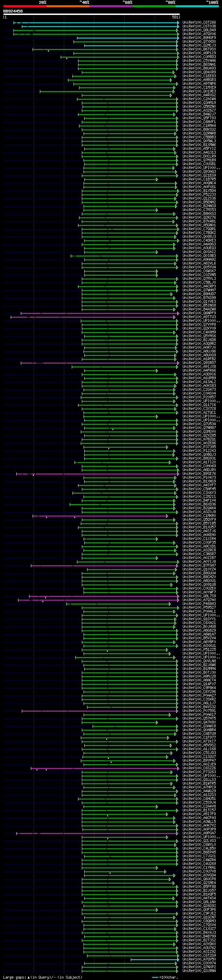Select label UniRef100_Q9SRD7
The height and width of the screenshot is (980, 222).
(199, 363)
